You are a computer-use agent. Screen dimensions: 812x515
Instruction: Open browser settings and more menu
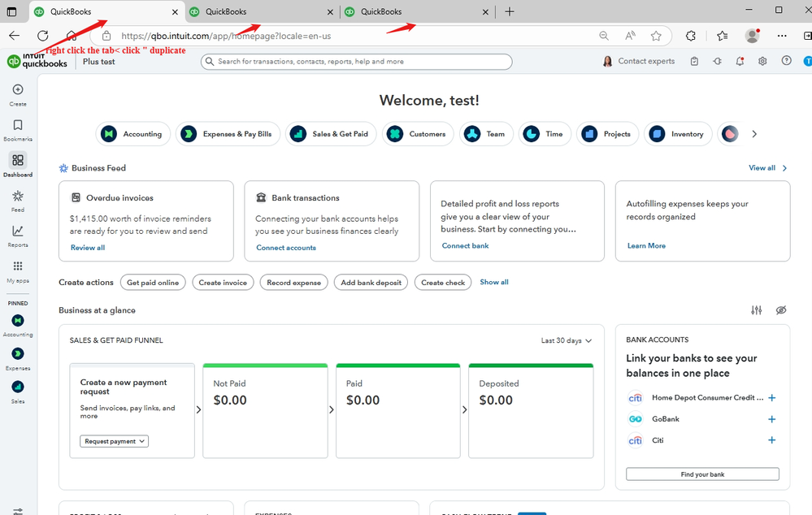coord(782,36)
